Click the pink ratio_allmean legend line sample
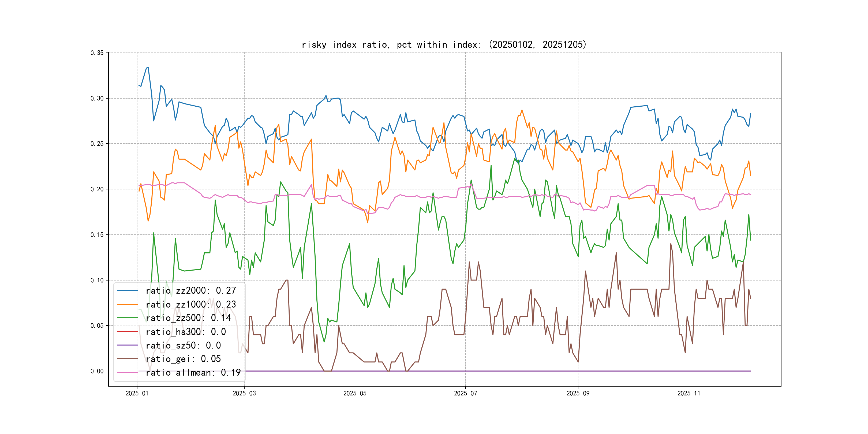The width and height of the screenshot is (868, 434). (127, 373)
